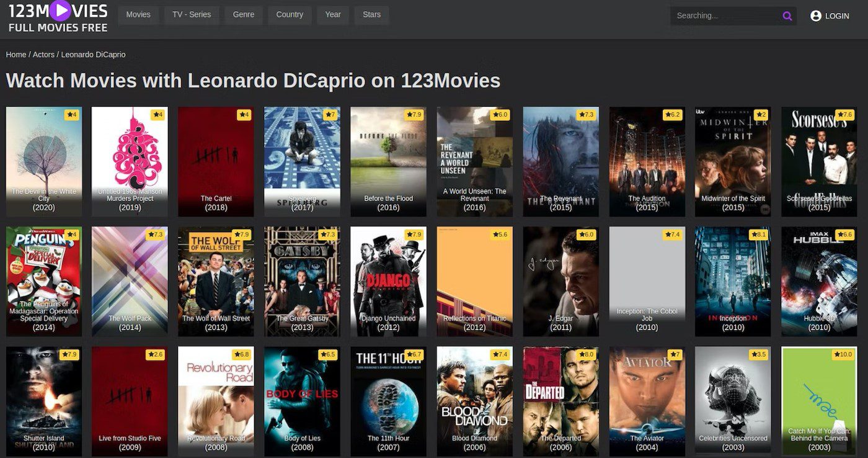Go to Home via breadcrumb

pos(16,55)
